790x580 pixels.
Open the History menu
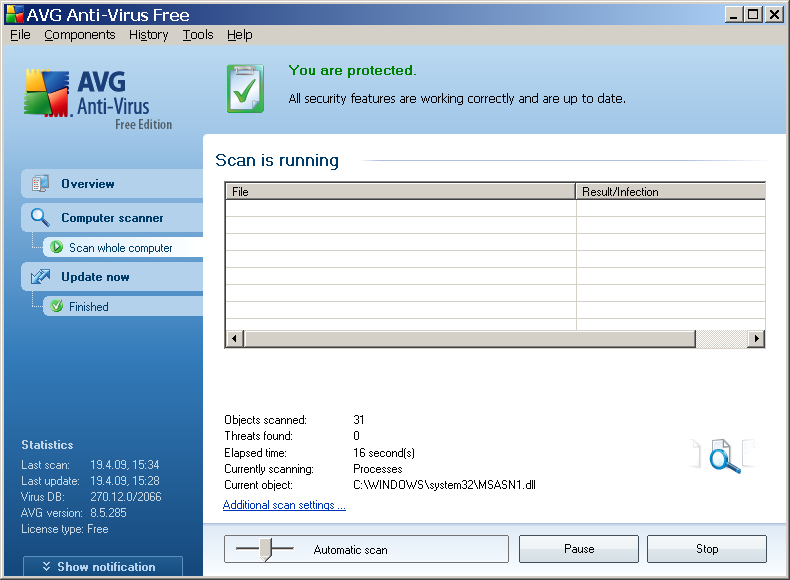coord(149,35)
